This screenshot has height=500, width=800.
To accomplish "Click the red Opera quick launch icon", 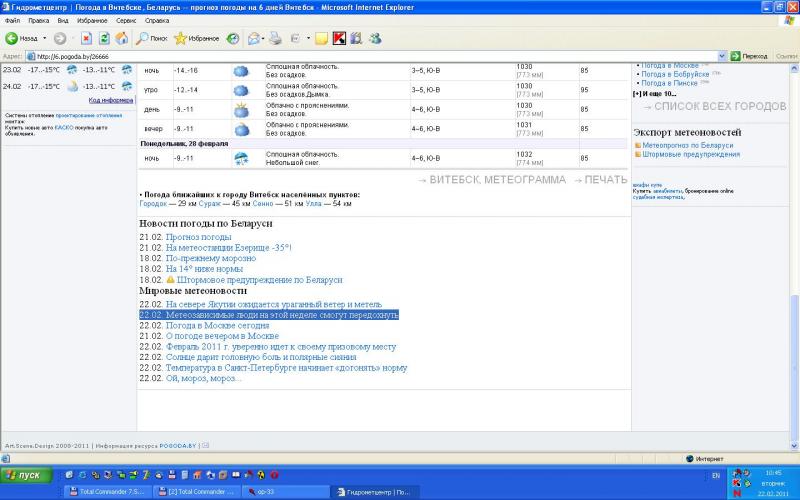I will 274,475.
